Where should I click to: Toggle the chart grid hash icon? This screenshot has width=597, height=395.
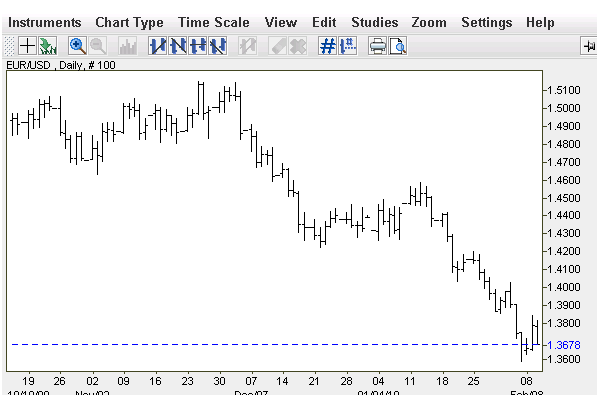[x=327, y=46]
